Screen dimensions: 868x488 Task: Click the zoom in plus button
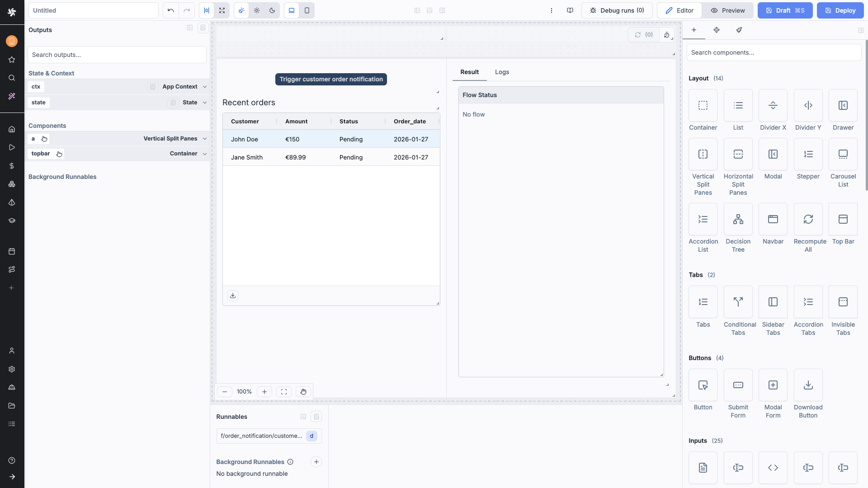[264, 392]
